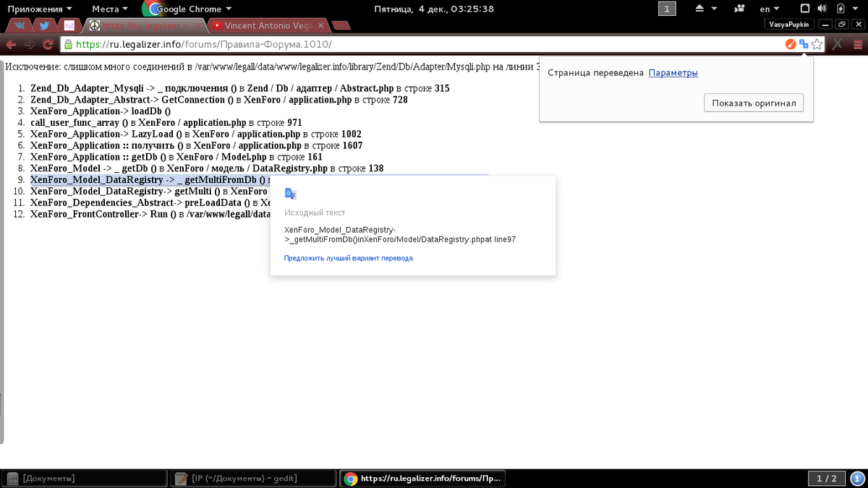Open the eject removable devices dropdown
Screen dimensions: 868x488
point(705,9)
